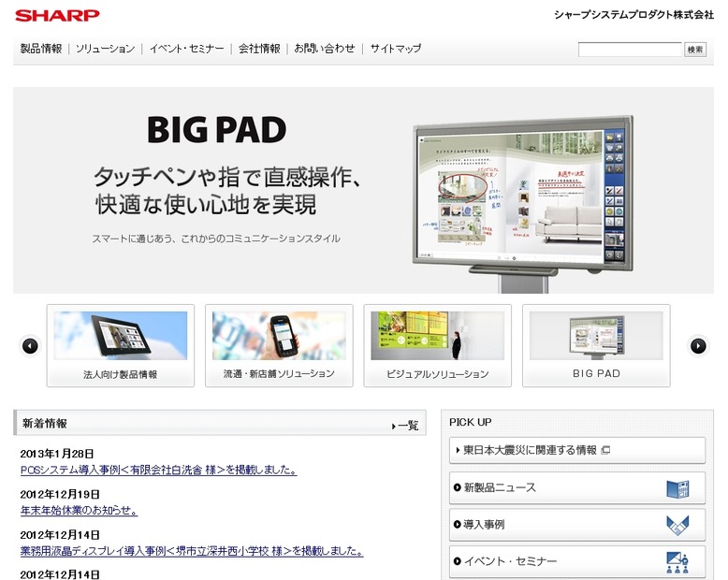
Task: Open the イベント・セミナー pick-up button
Action: coord(577,561)
